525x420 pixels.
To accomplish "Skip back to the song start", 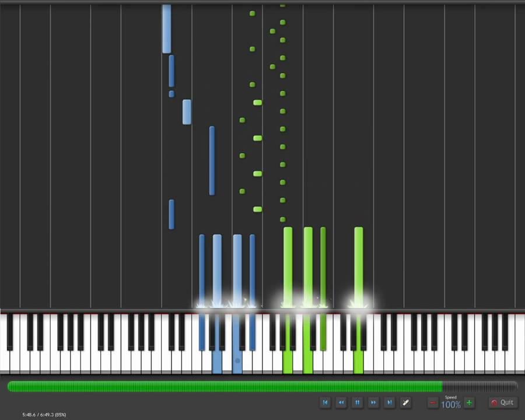I will 325,402.
